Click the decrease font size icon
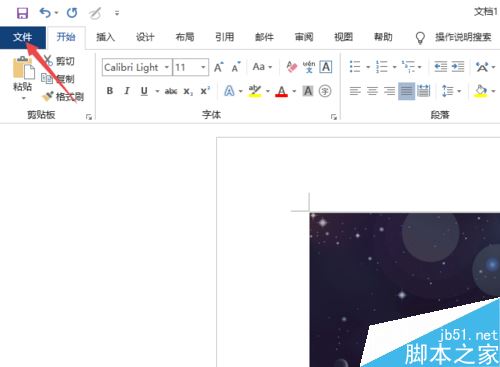Screen dimensions: 500x367 236,67
